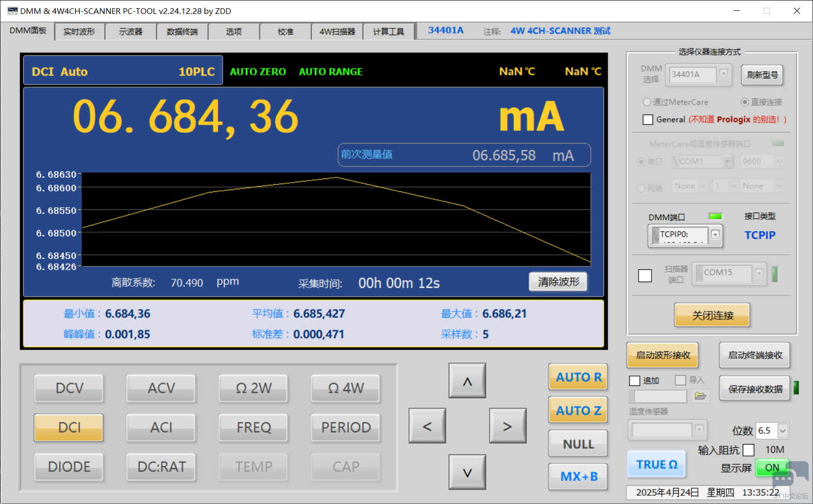Switch to the 实时波形 tab
This screenshot has height=504, width=813.
point(79,31)
